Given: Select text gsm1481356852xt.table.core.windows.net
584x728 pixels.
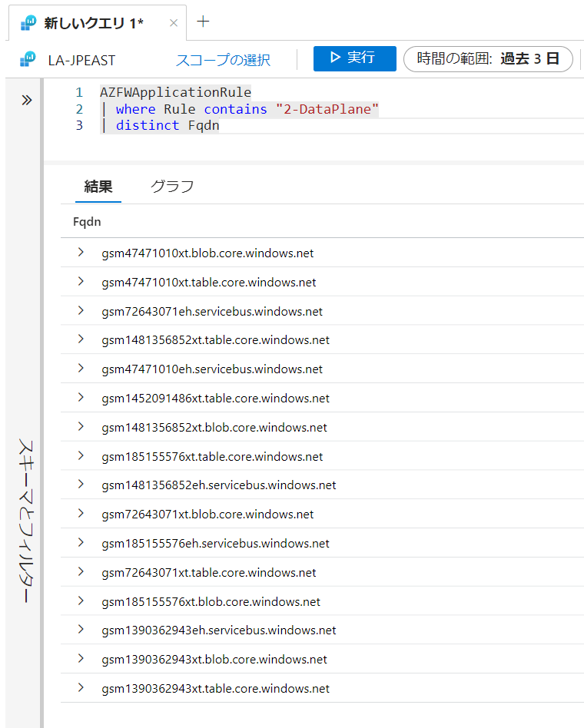Looking at the screenshot, I should pyautogui.click(x=216, y=340).
